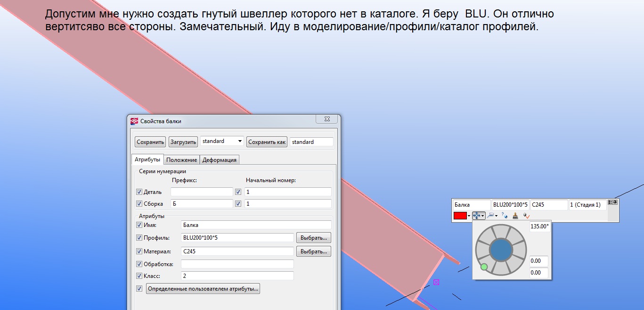
Task: Click C245 material field in mini toolbar
Action: (x=549, y=205)
